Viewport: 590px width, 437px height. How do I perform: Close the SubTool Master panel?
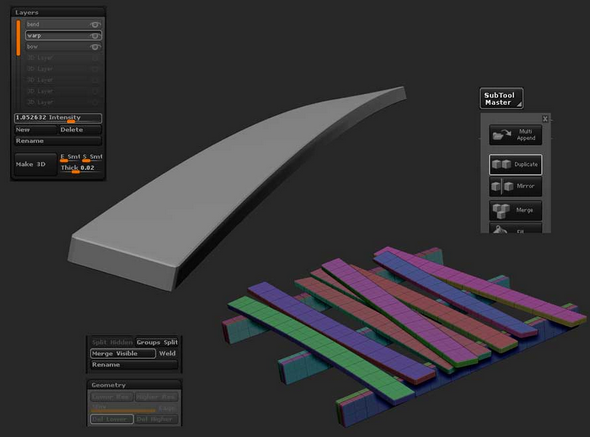pyautogui.click(x=545, y=119)
